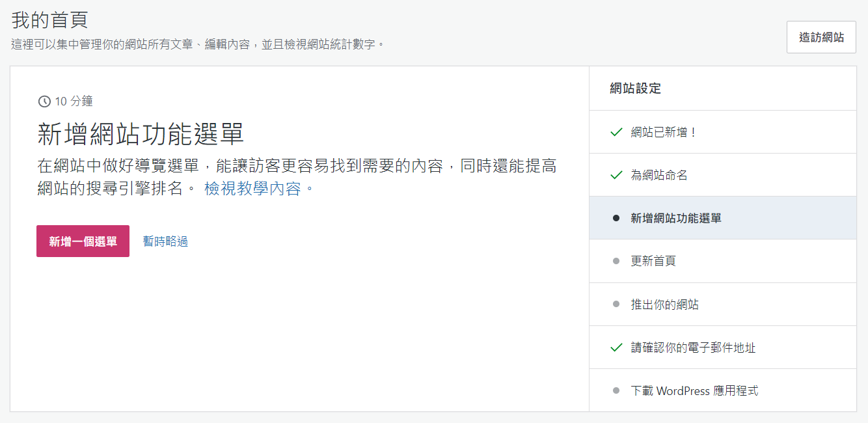This screenshot has width=868, height=423.
Task: Click the gray bullet beside 推出你的網站
Action: tap(616, 305)
